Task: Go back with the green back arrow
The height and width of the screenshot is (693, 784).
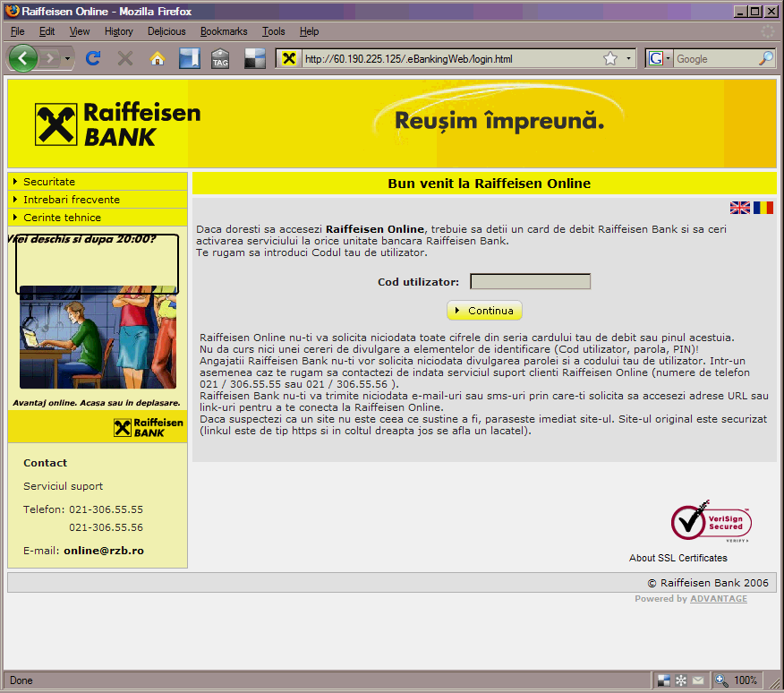Action: point(22,58)
